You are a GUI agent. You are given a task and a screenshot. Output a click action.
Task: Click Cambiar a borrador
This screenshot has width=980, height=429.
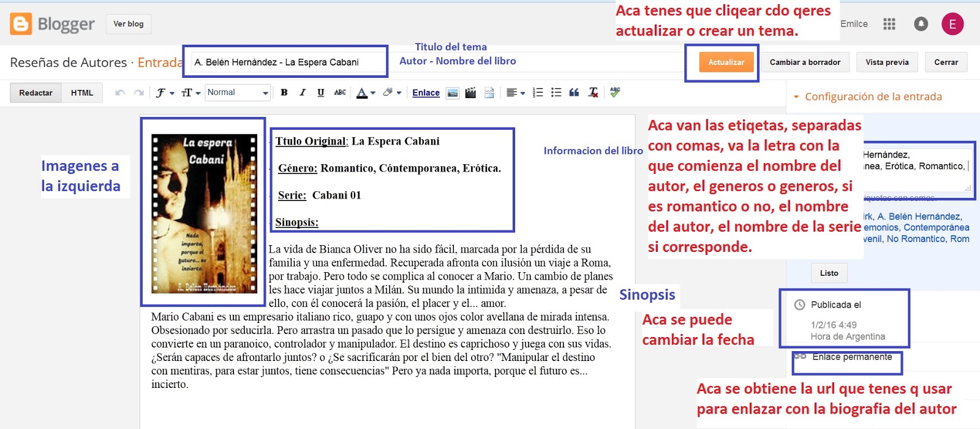pos(805,62)
